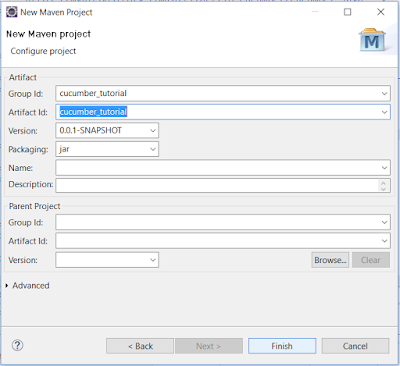Click the Description field stepper arrows
This screenshot has width=400, height=366.
coord(383,186)
